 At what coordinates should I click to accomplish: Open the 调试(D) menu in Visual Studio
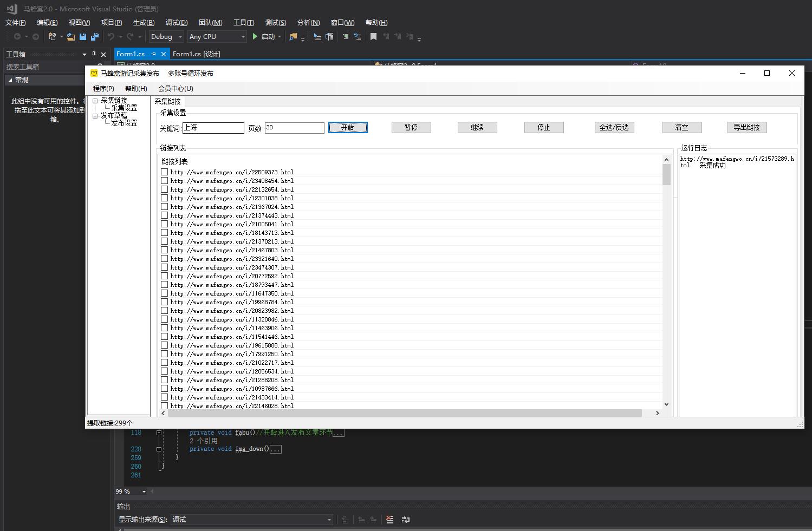tap(177, 22)
